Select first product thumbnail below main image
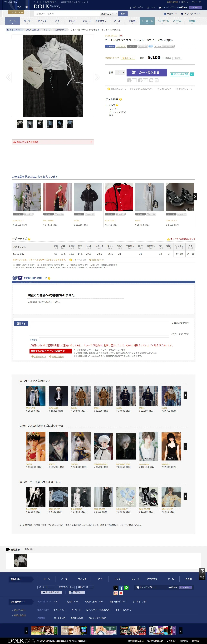 (20, 124)
